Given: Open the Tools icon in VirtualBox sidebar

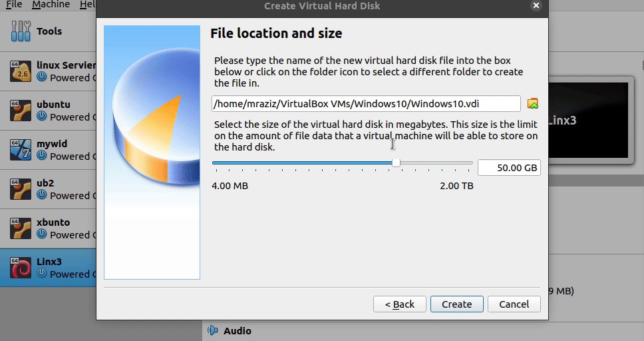Looking at the screenshot, I should coord(21,31).
